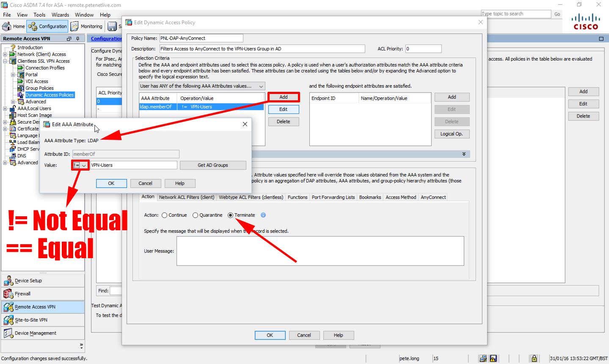Click the Clientless SSL VPN Access icon
This screenshot has height=364, width=609.
(x=13, y=61)
